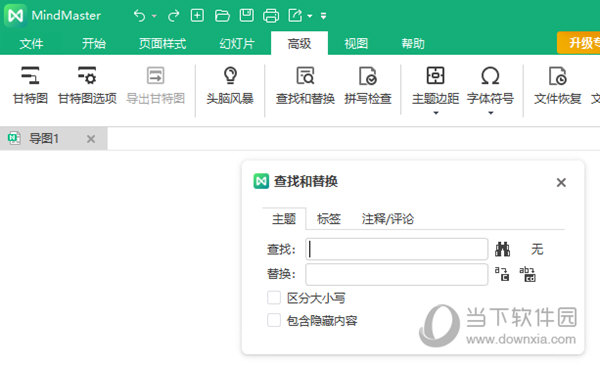The height and width of the screenshot is (368, 600).
Task: Run 拼写检查 spell check
Action: coord(368,85)
